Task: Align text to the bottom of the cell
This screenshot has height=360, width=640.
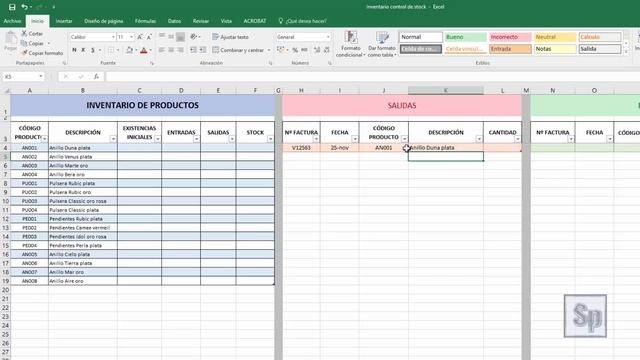Action: coord(180,37)
